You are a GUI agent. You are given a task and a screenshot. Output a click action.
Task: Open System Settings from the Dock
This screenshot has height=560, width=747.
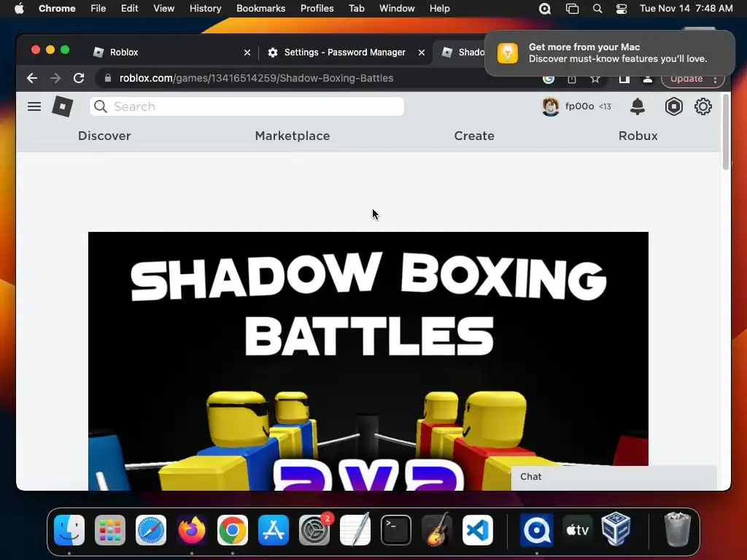point(314,529)
